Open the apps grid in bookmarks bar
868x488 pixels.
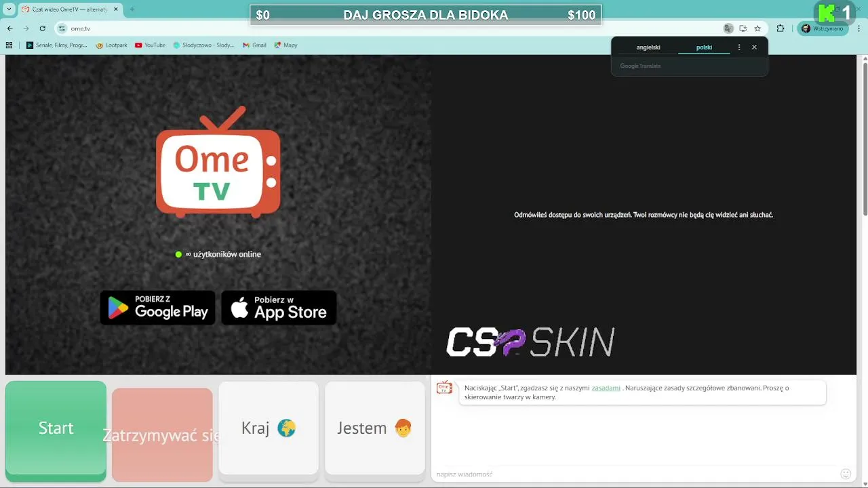pyautogui.click(x=9, y=45)
